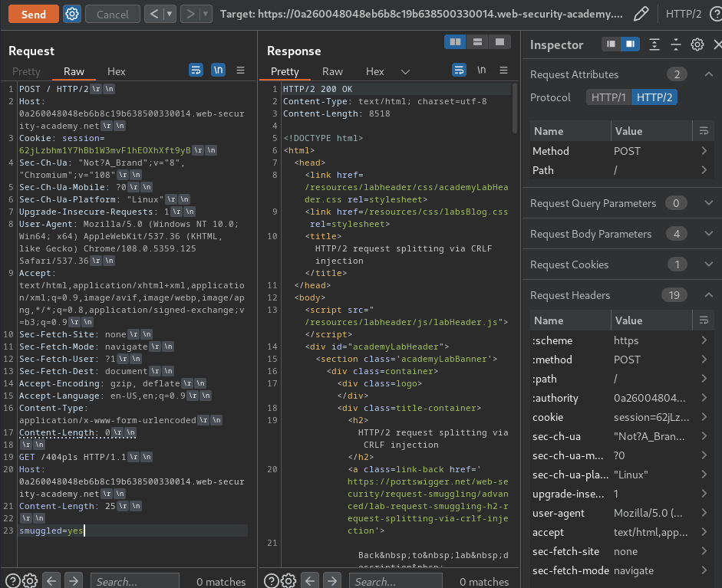Go to previous match in Response search
The height and width of the screenshot is (588, 722).
click(310, 581)
